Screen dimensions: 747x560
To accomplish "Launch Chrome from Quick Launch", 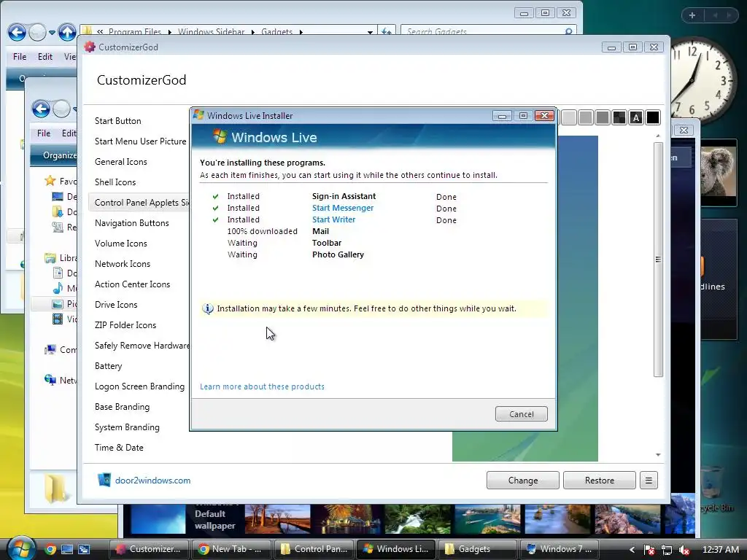I will click(x=50, y=550).
